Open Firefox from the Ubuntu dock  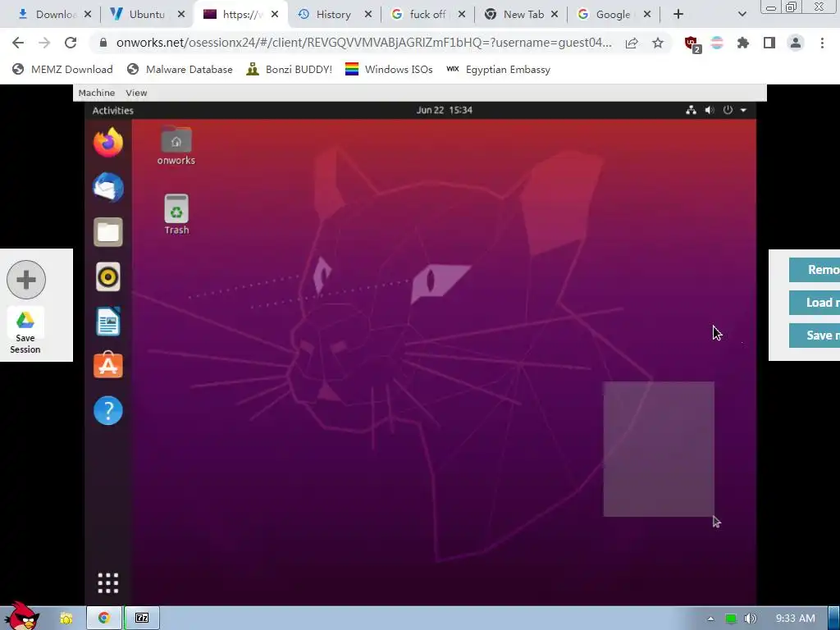(x=108, y=143)
